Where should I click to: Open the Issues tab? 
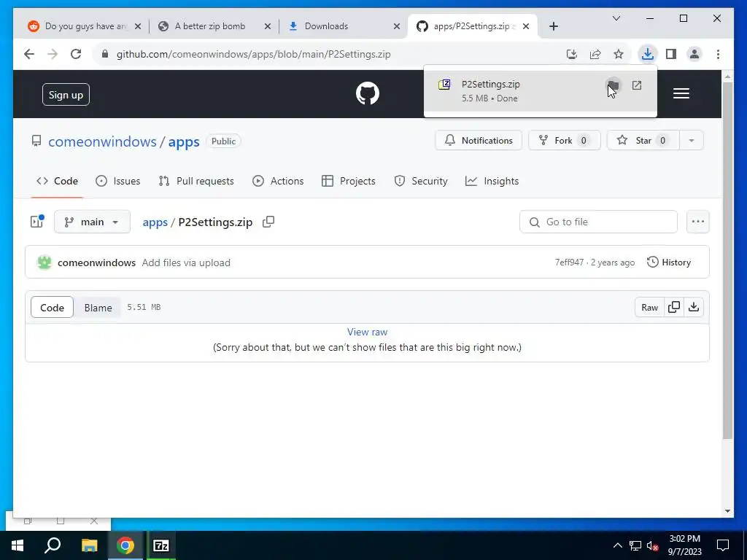tap(117, 181)
